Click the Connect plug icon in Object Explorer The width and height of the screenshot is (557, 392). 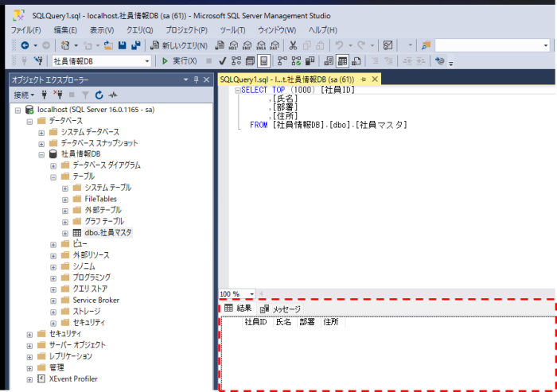(45, 95)
